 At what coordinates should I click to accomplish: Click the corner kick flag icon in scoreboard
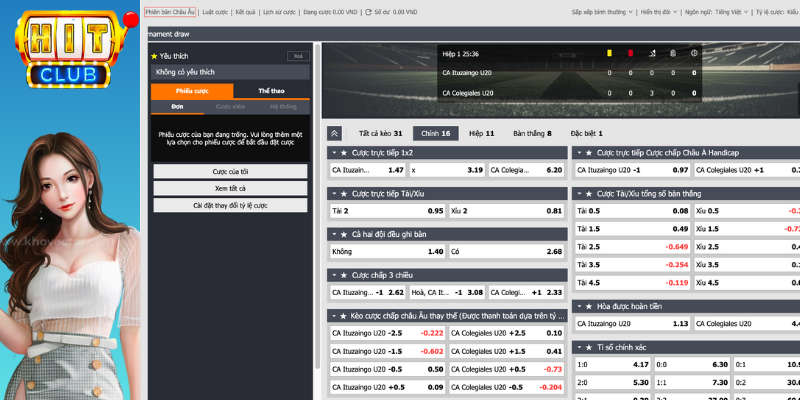pos(652,53)
